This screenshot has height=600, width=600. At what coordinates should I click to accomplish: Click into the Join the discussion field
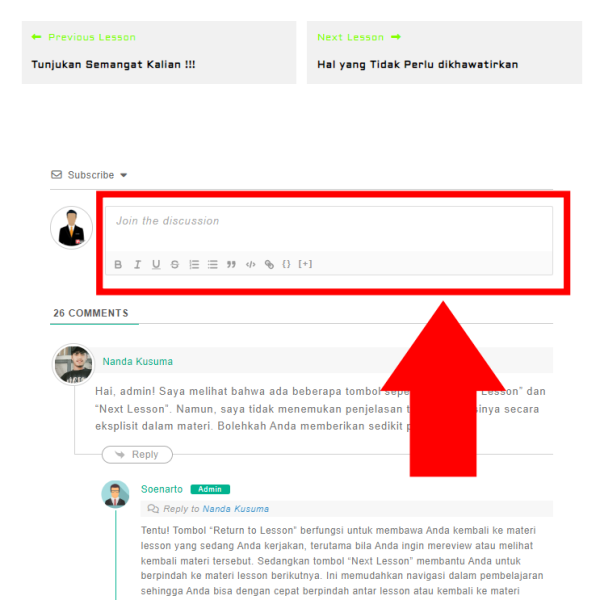coord(329,229)
